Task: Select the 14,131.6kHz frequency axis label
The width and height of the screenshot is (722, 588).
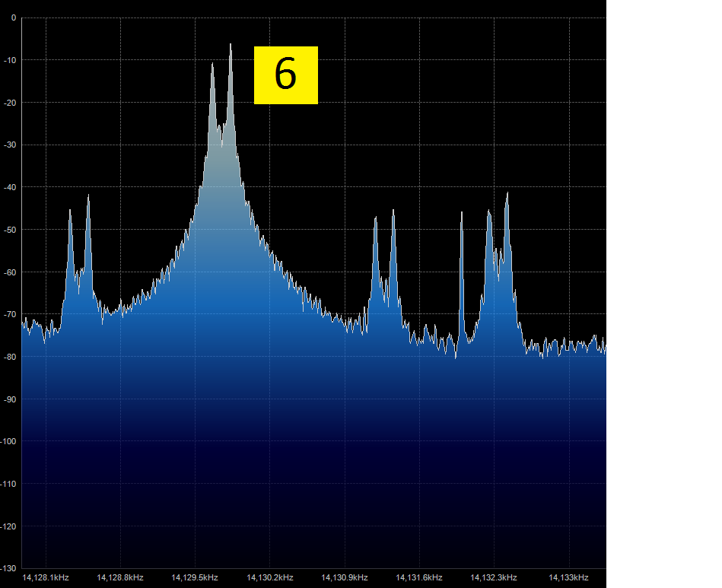Action: (x=419, y=577)
